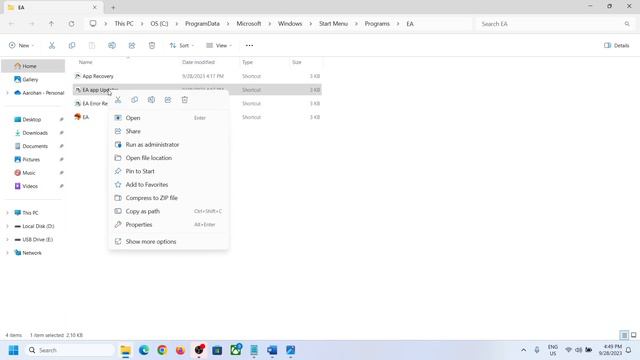Go back with the Back arrow
The width and height of the screenshot is (640, 360).
pyautogui.click(x=11, y=24)
